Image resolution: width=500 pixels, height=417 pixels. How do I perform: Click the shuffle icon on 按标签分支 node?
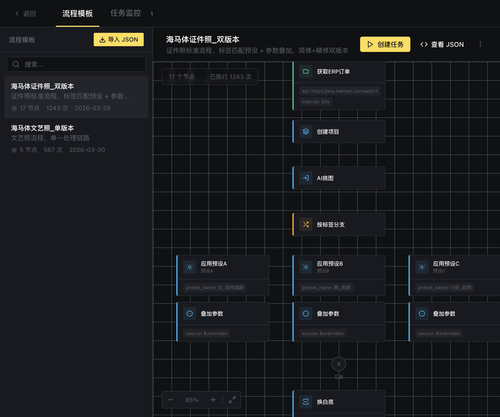coord(306,224)
